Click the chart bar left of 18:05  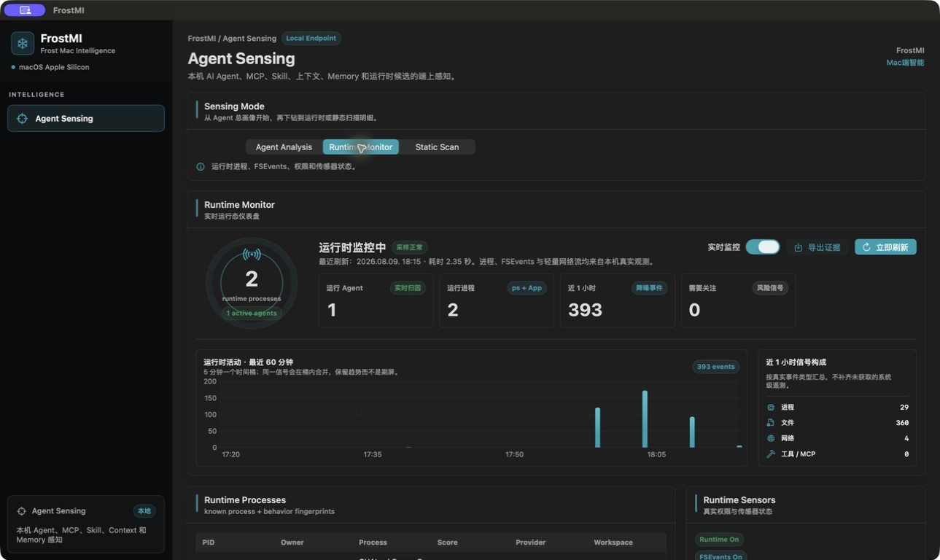(597, 427)
